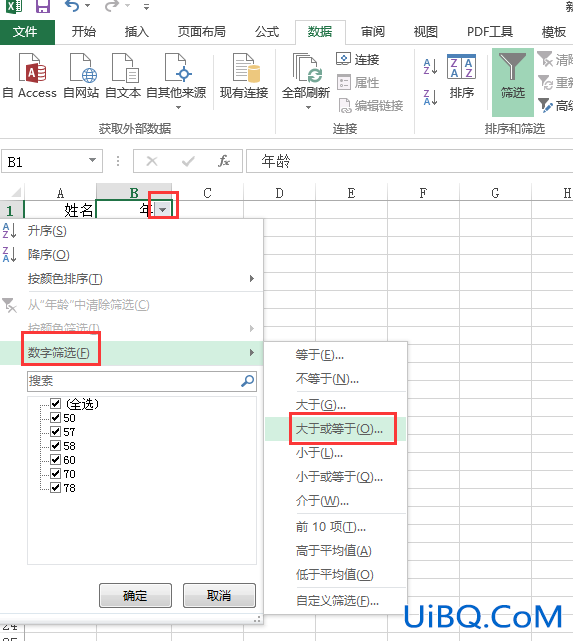The width and height of the screenshot is (573, 641).
Task: Toggle the Select All (全选) checkbox
Action: 56,404
